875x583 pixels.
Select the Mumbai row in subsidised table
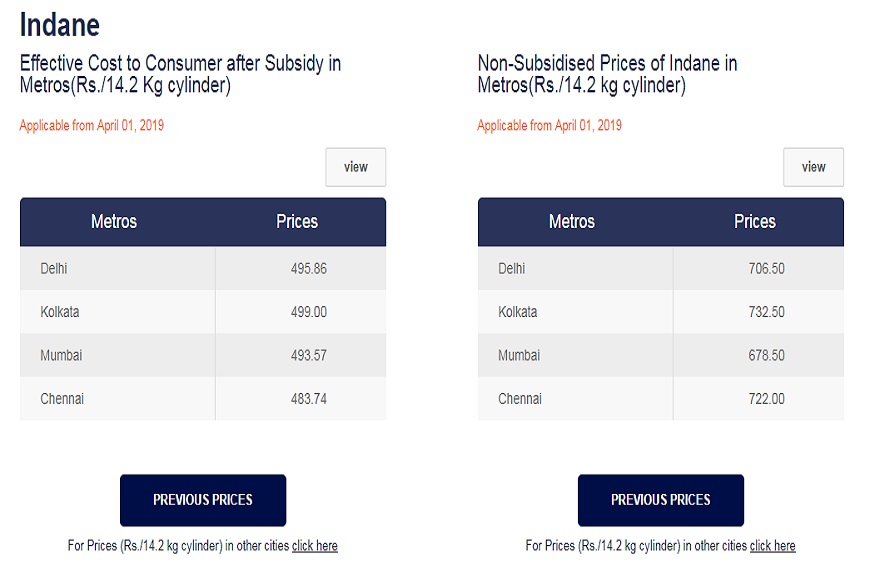[203, 355]
